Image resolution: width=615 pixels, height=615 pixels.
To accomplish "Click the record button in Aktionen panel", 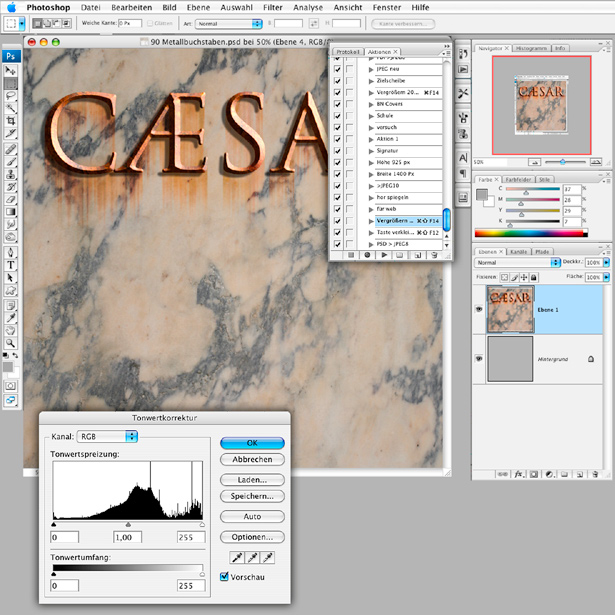I will (x=366, y=255).
